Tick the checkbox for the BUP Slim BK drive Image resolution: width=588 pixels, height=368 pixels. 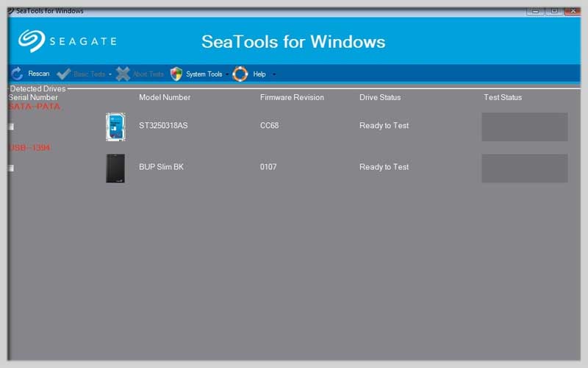(x=11, y=168)
